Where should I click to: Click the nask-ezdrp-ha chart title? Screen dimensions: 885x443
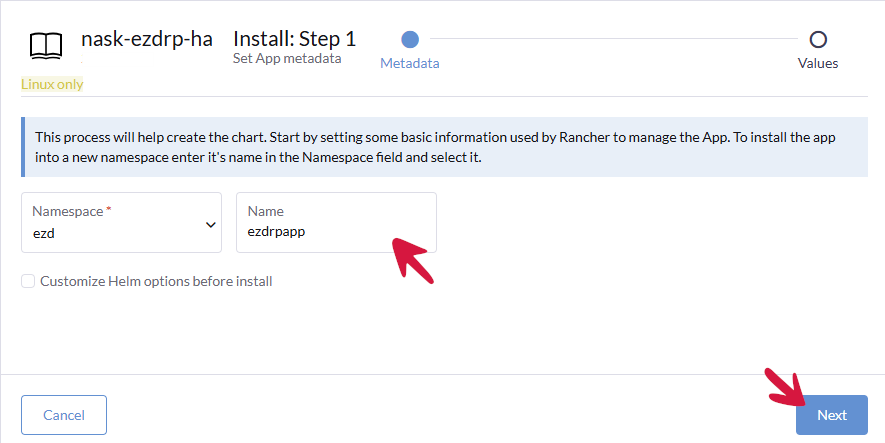click(x=146, y=39)
